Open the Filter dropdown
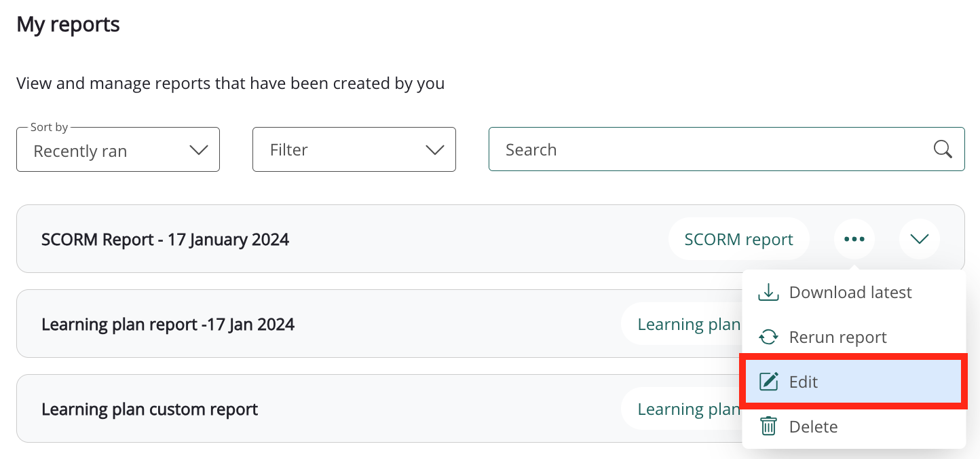 [x=354, y=150]
